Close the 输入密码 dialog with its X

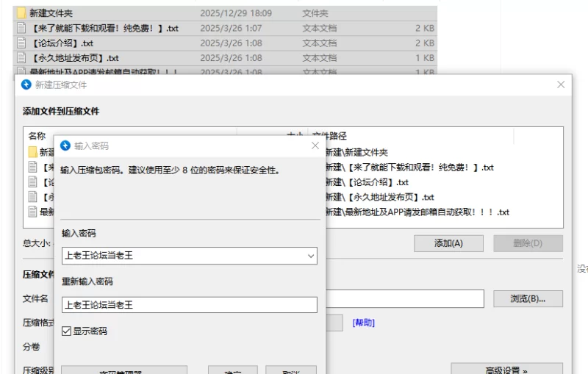[315, 145]
